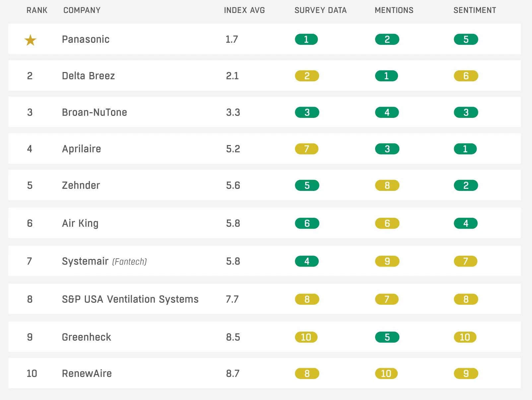Click the Zehnder company name
Viewport: 532px width, 400px height.
[81, 185]
